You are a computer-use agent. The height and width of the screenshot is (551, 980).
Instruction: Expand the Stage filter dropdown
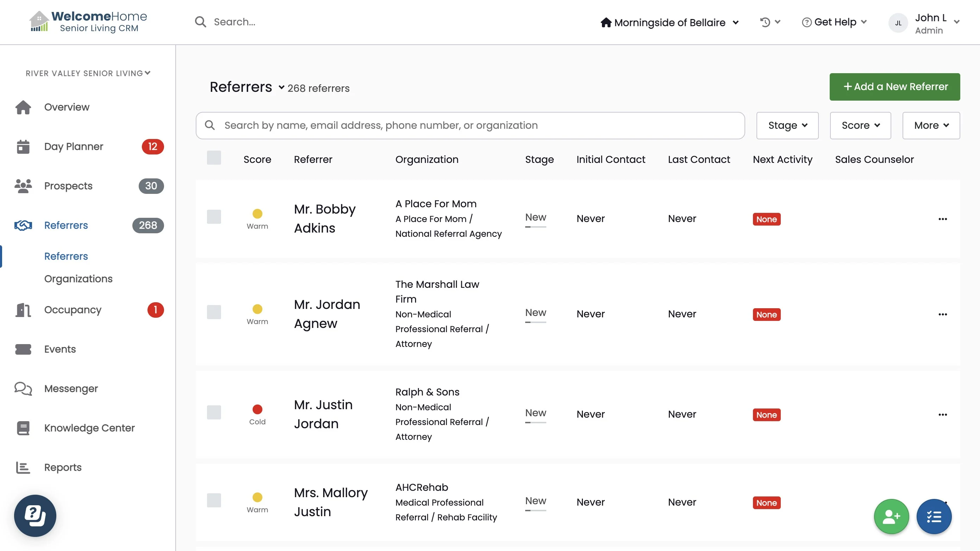tap(787, 126)
